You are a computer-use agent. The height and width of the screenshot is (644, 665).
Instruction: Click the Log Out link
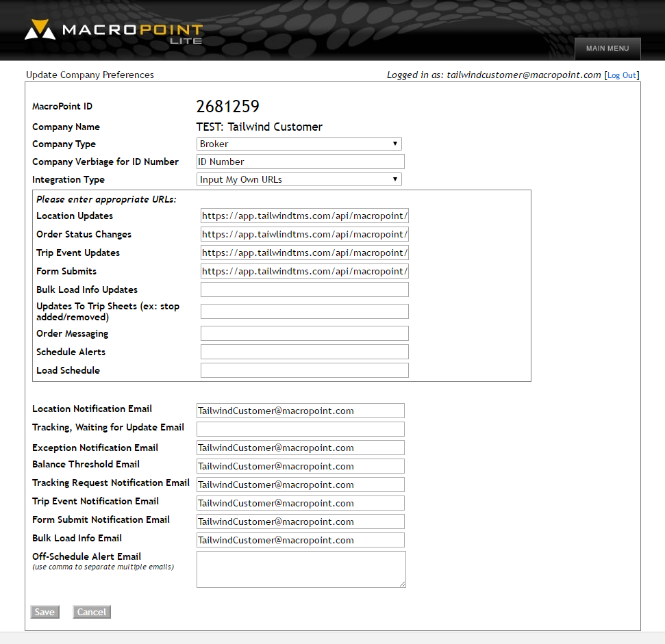pos(621,75)
